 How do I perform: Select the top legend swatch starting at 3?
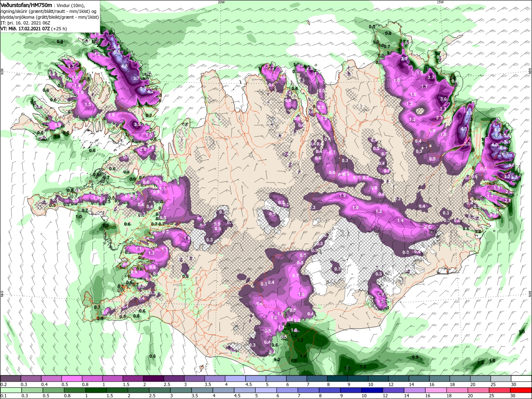coord(194,379)
